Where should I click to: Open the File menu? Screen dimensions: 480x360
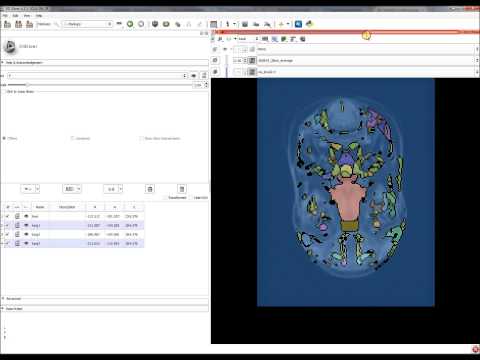[x=5, y=15]
